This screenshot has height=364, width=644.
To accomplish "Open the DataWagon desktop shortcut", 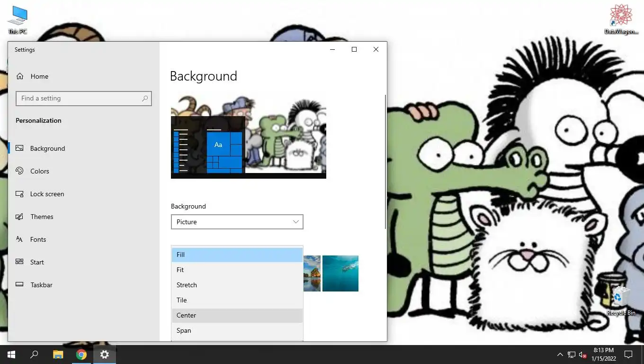I will 621,19.
